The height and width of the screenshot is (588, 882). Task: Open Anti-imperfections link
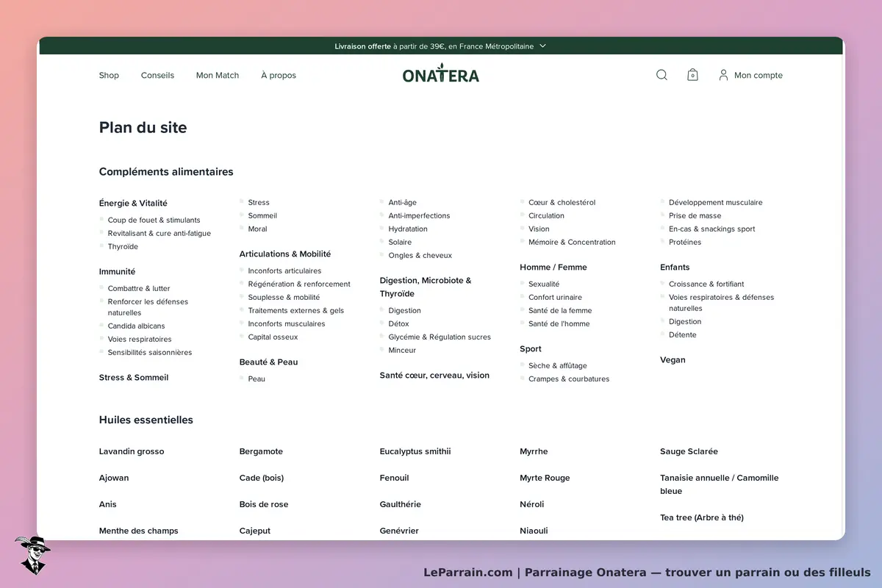click(x=420, y=215)
